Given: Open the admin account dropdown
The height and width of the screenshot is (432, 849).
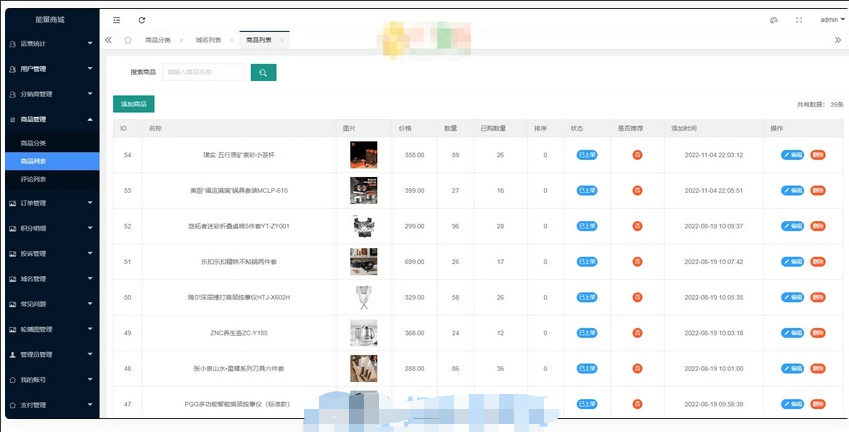Looking at the screenshot, I should pos(832,20).
